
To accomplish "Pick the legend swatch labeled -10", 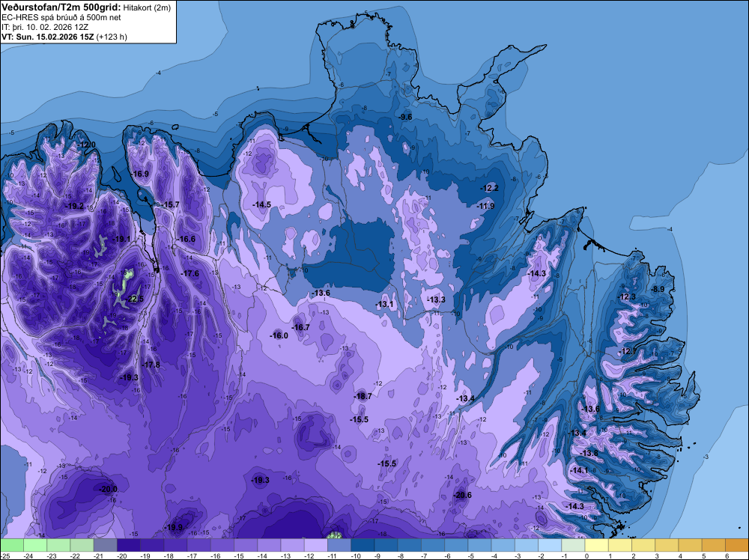I will pos(363,545).
